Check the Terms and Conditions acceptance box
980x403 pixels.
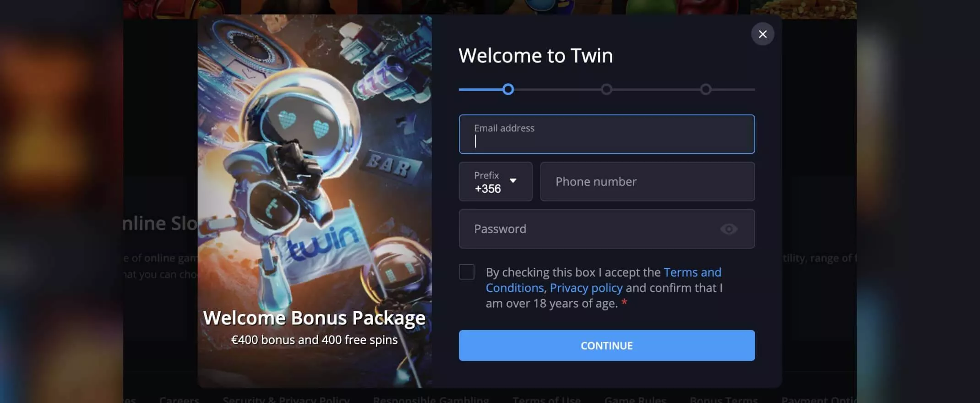(x=467, y=272)
